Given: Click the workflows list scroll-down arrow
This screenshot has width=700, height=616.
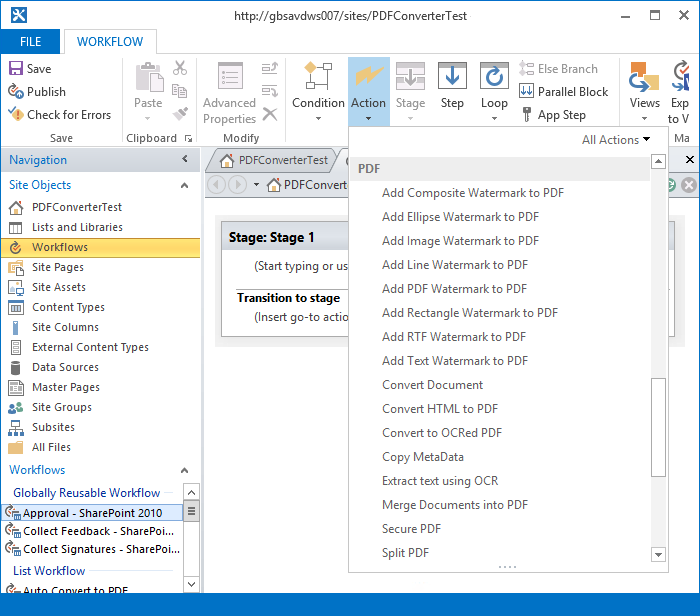Looking at the screenshot, I should [192, 584].
